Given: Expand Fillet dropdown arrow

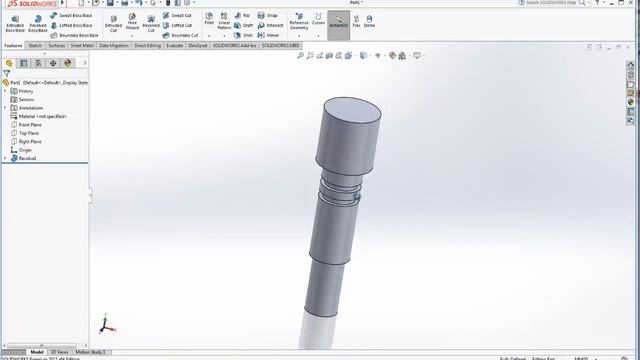Looking at the screenshot, I should point(209,36).
